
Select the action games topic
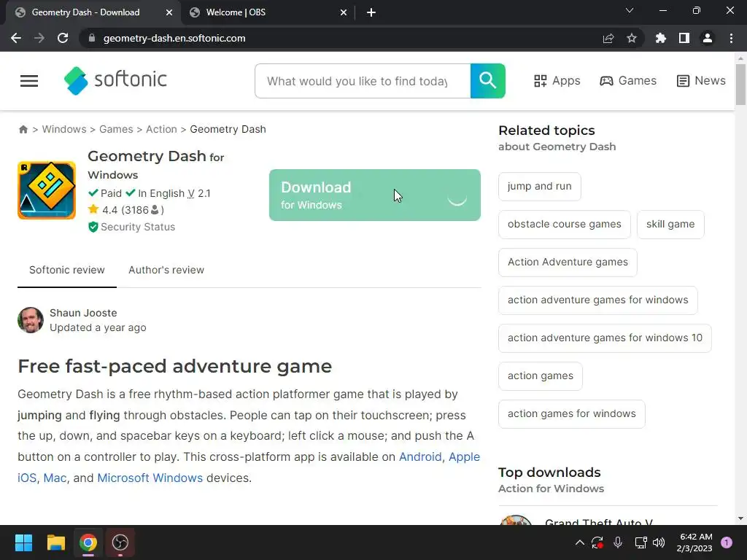[x=541, y=376]
